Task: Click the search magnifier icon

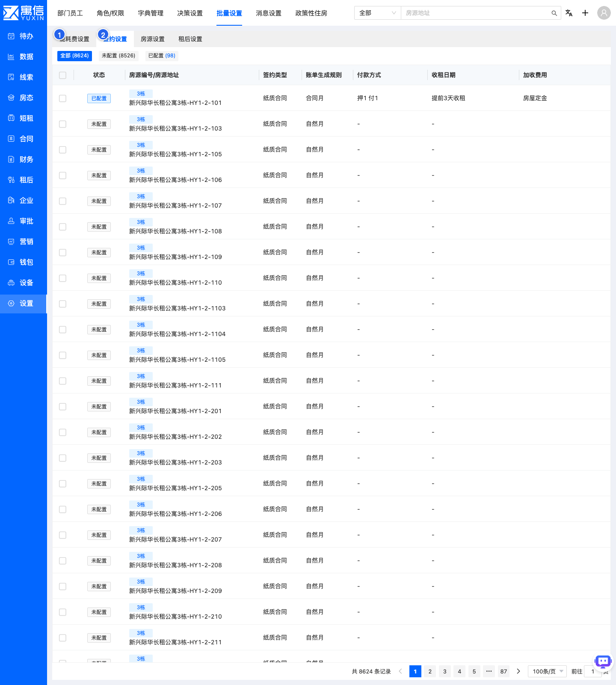Action: click(x=554, y=13)
